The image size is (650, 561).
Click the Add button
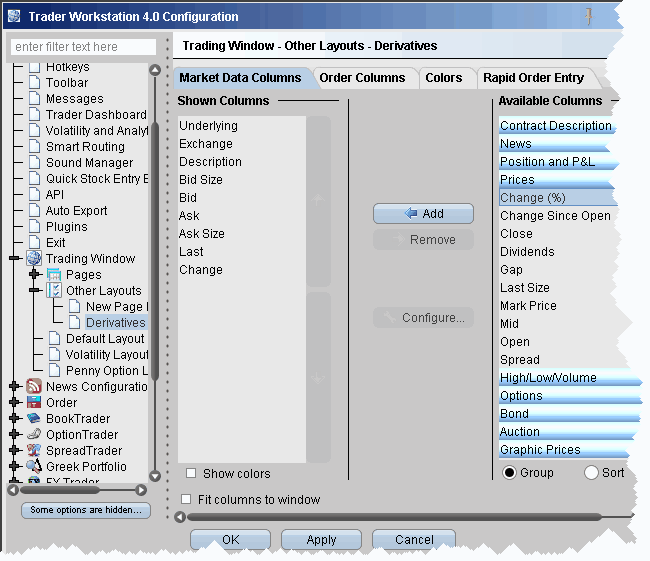click(423, 214)
